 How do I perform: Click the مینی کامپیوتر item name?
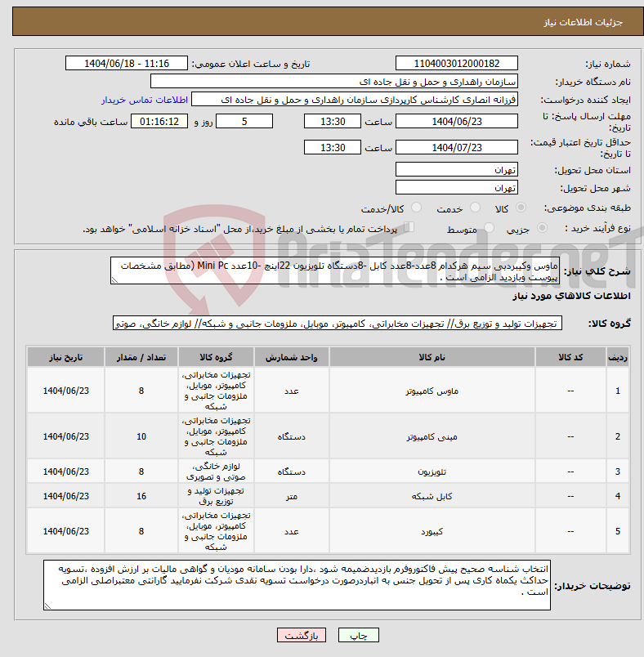[432, 436]
